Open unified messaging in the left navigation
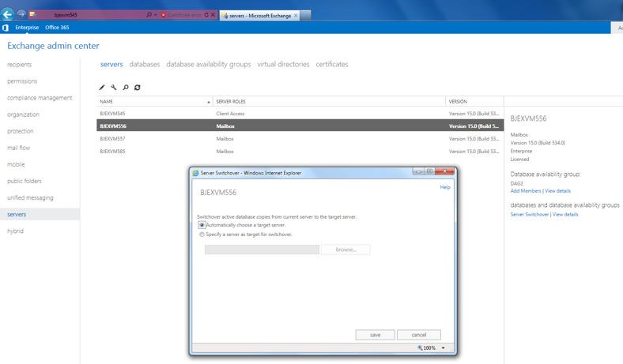The height and width of the screenshot is (364, 623). [30, 197]
